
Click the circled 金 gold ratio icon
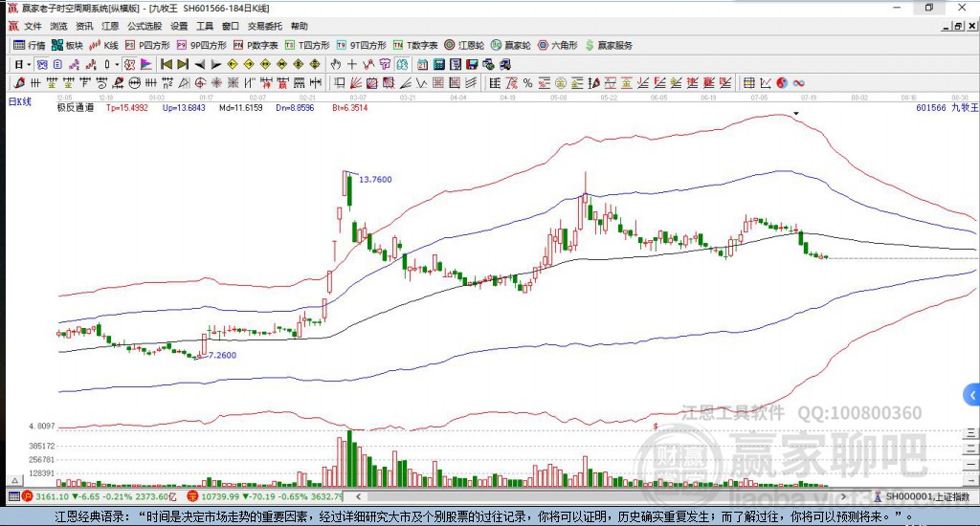click(561, 83)
